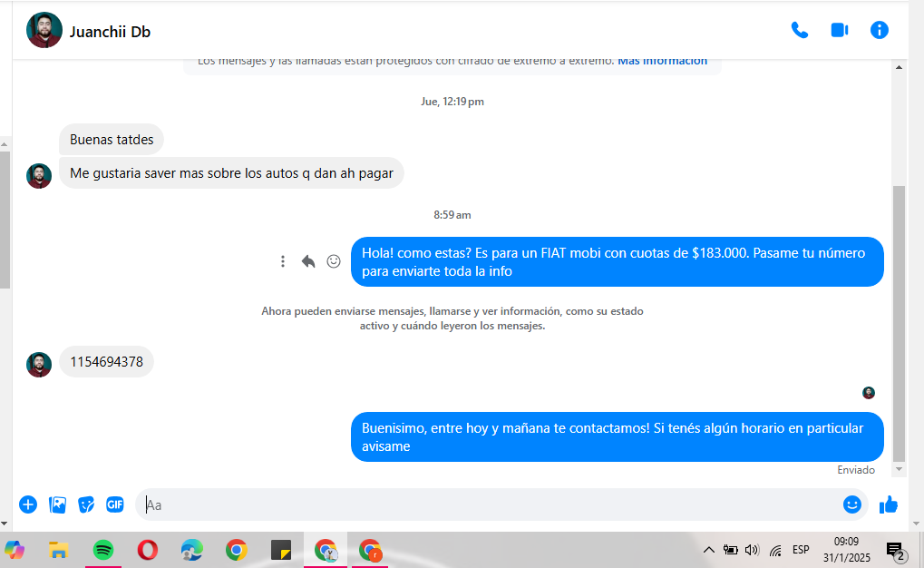Click the 'Buenisimo, entre hoy y mañana' message
The image size is (924, 568).
pos(617,437)
